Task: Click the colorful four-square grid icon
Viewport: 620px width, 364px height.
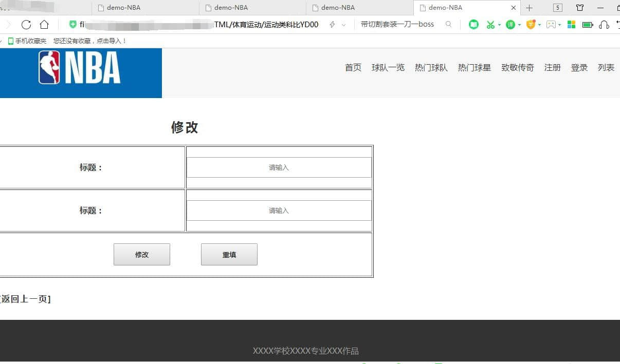Action: coord(571,25)
